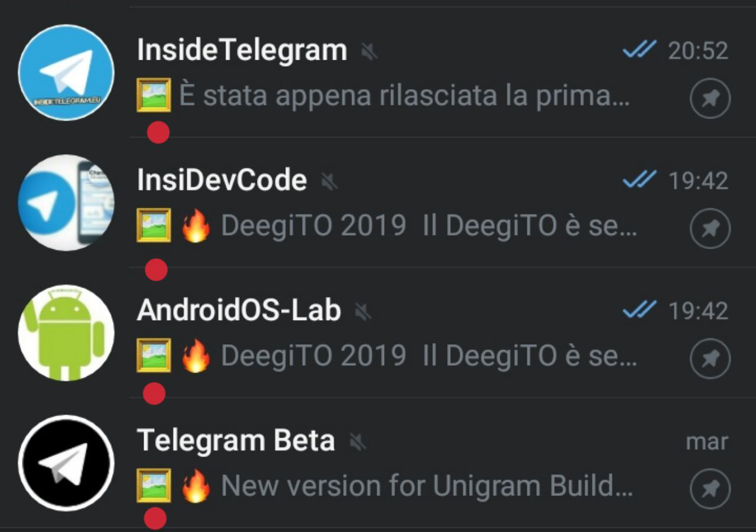Screen dimensions: 756x532
Task: Click the "New version for Unigram Build" message preview
Action: click(x=426, y=486)
